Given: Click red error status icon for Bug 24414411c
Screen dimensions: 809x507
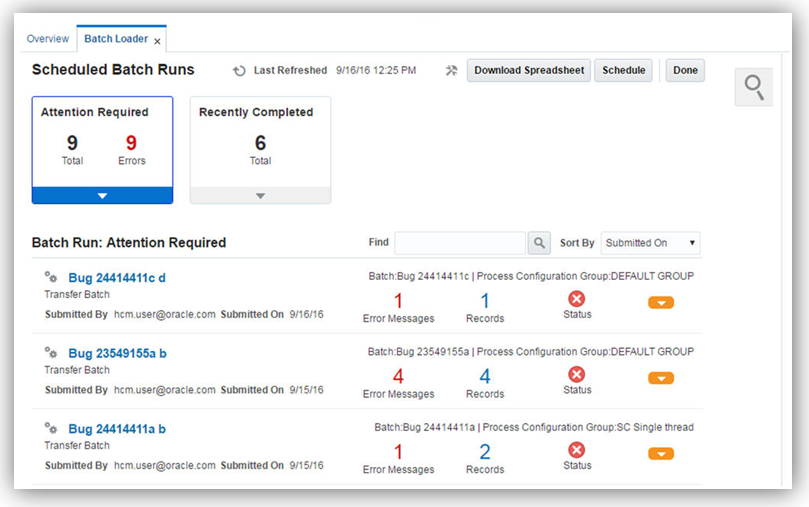Looking at the screenshot, I should (x=577, y=299).
